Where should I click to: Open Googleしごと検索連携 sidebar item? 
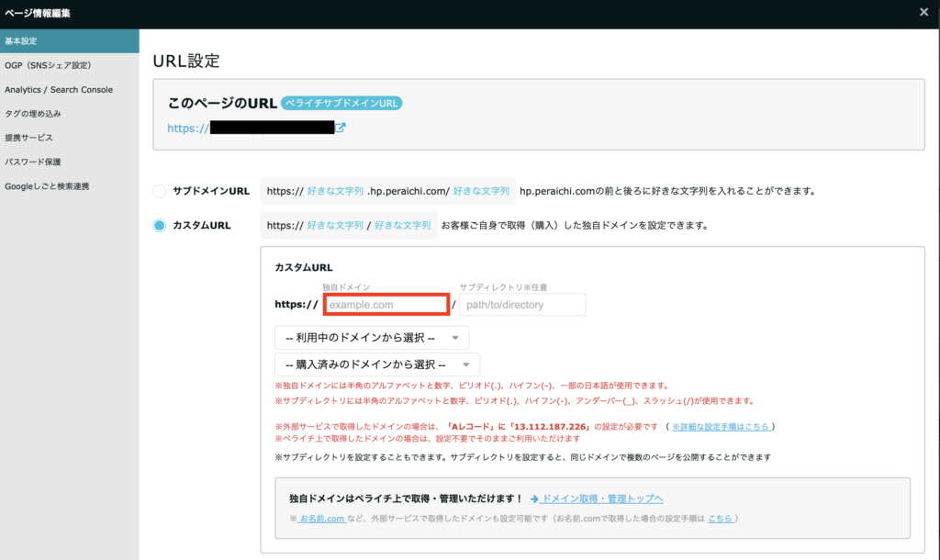point(47,186)
